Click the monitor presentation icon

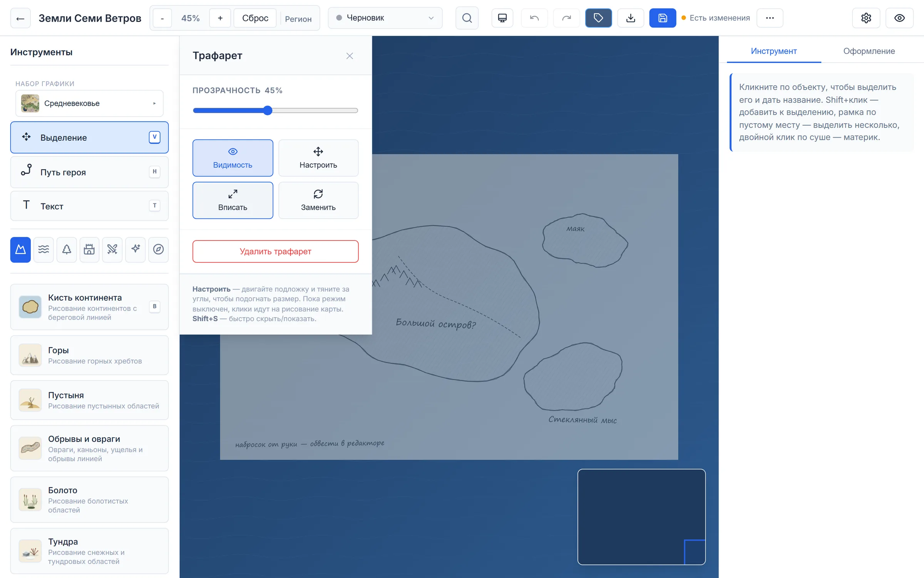click(x=502, y=18)
